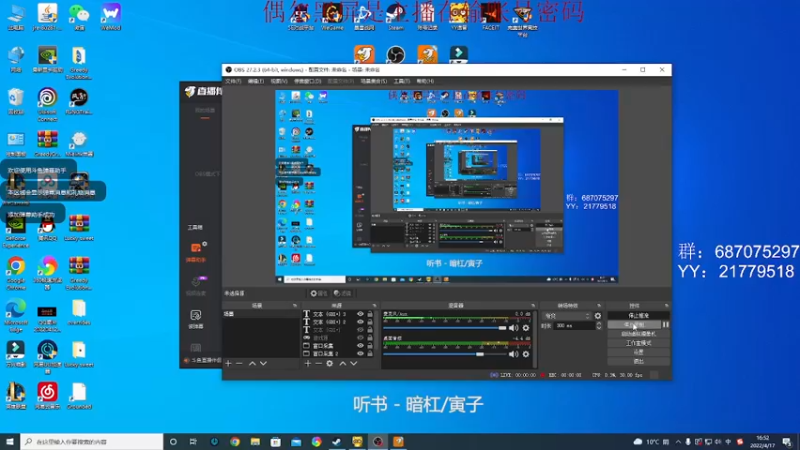Pause recording with the pause icon
The image size is (800, 450).
(665, 324)
